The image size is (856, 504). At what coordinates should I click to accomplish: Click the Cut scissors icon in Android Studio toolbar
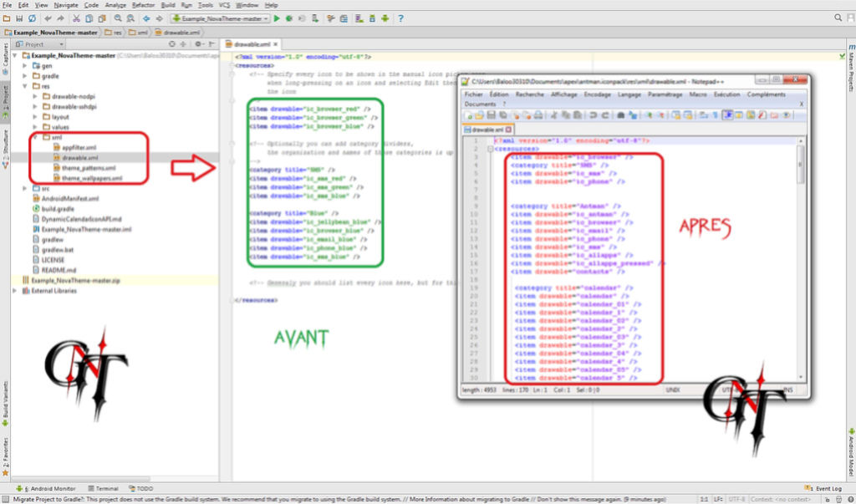coord(76,18)
